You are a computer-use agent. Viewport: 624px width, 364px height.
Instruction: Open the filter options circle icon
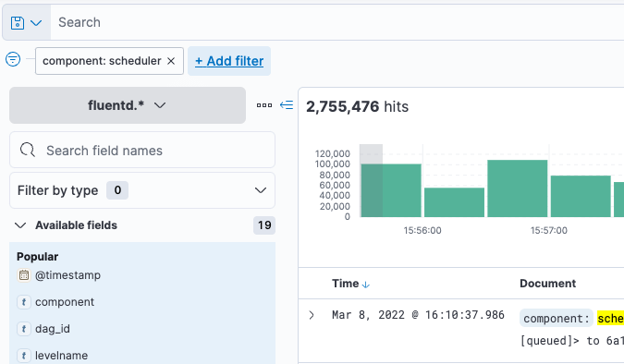point(13,59)
